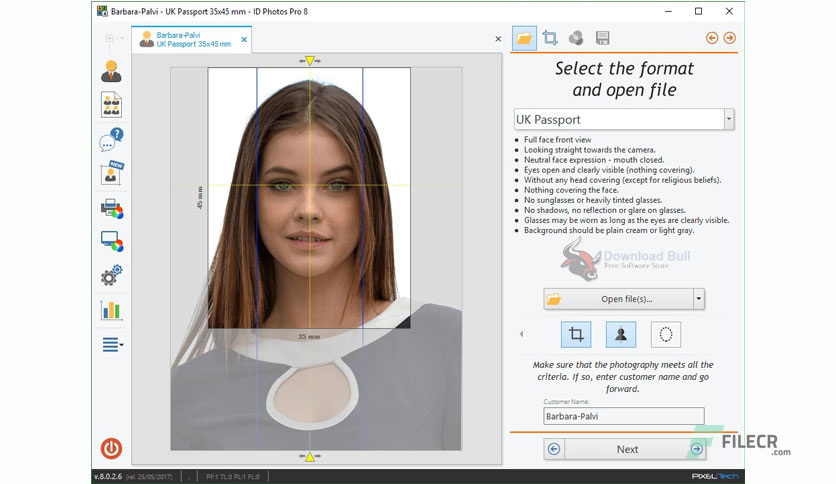836x484 pixels.
Task: Close the Barbara-Palvi document tab
Action: click(244, 39)
